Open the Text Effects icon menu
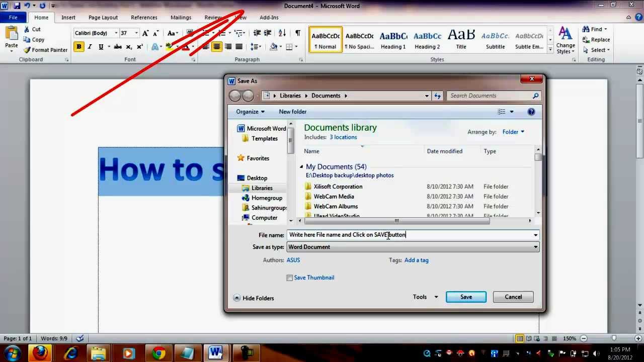The image size is (644, 362). tap(155, 47)
